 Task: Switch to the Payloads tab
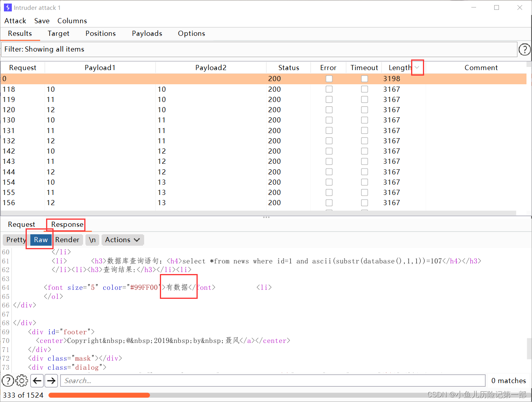coord(147,33)
